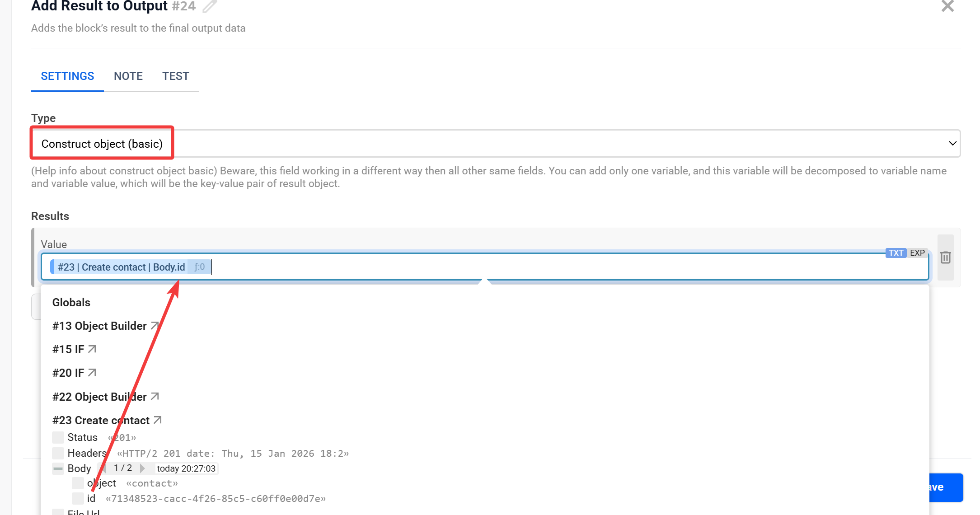Open #22 Object Builder arrow icon
The height and width of the screenshot is (515, 980).
click(x=155, y=396)
